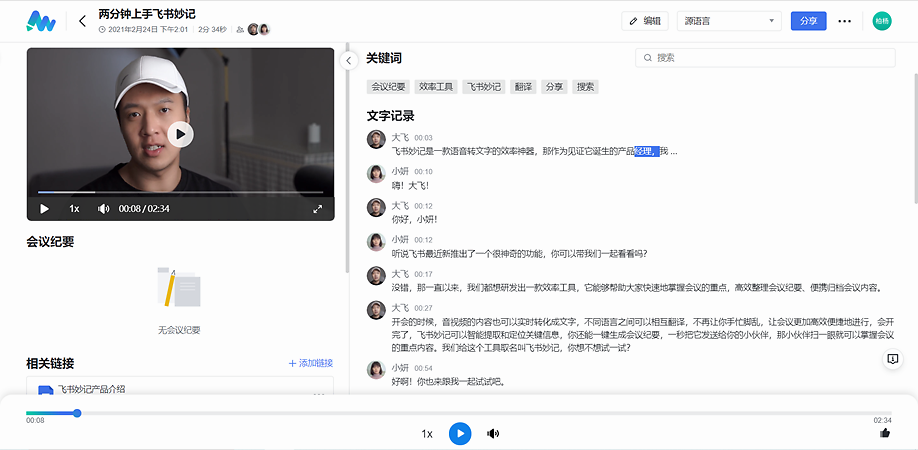The width and height of the screenshot is (918, 450).
Task: Toggle the bottom bar volume speaker
Action: click(493, 433)
